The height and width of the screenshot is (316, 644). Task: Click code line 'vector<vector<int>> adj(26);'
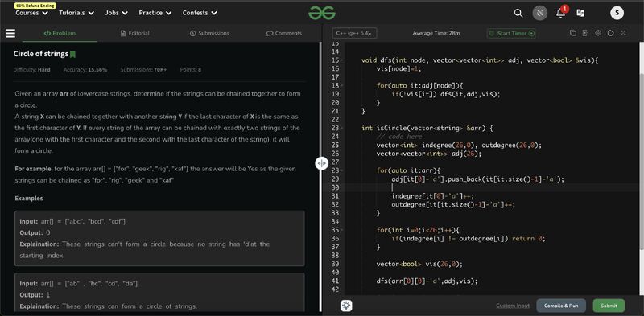429,154
